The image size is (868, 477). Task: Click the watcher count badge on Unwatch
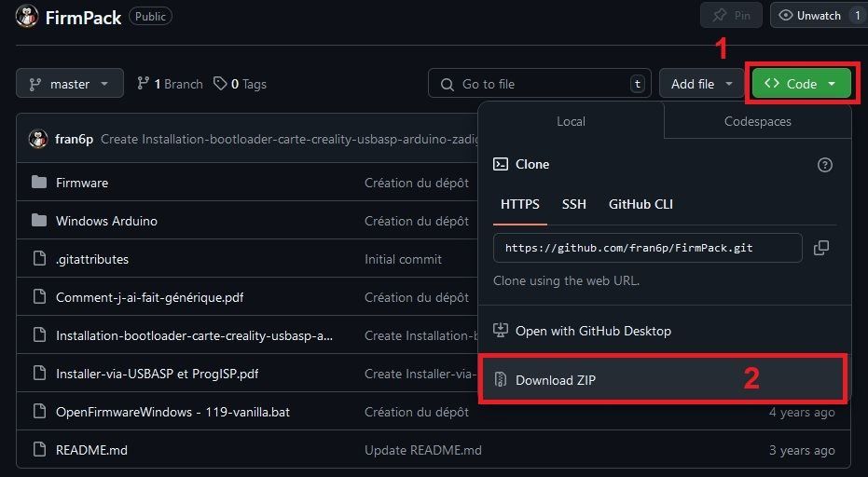pyautogui.click(x=858, y=16)
